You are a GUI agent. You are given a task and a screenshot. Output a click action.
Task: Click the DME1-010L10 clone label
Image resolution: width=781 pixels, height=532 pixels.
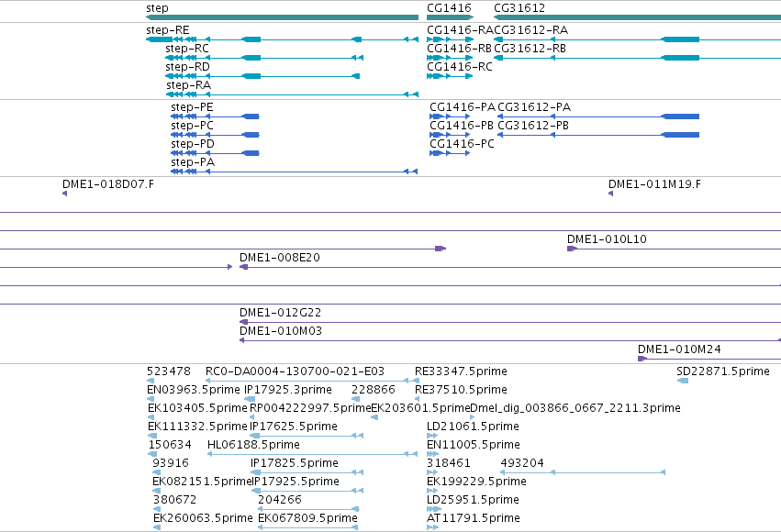607,239
